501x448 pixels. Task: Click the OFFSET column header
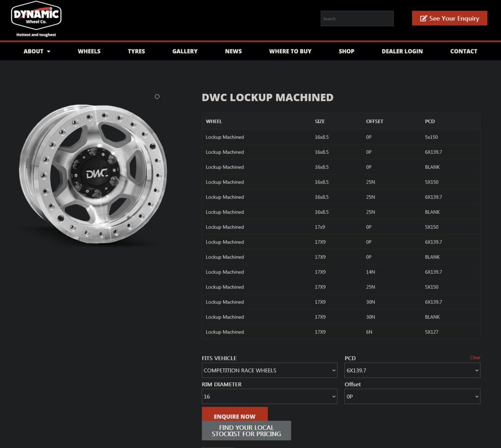[374, 121]
